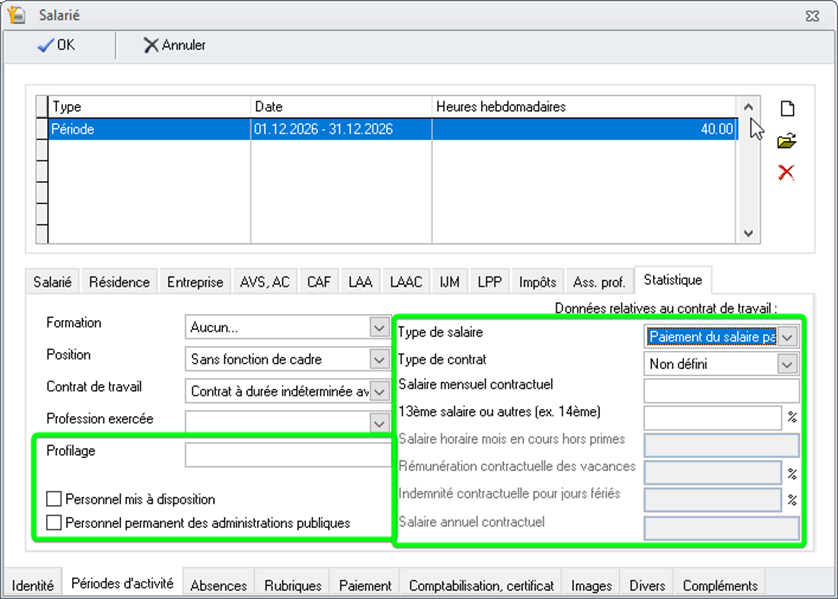This screenshot has height=599, width=838.
Task: Click the Salaire mensuel contractuel field
Action: pos(721,391)
